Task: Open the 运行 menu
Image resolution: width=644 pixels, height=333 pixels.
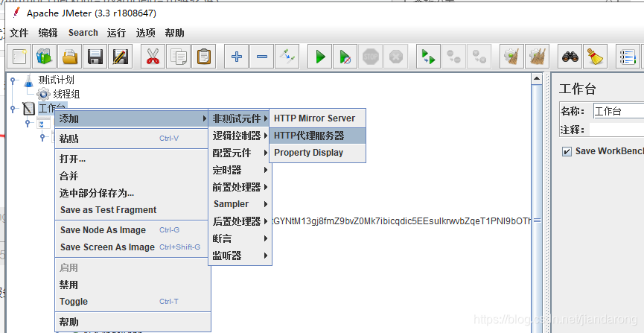Action: coord(116,33)
